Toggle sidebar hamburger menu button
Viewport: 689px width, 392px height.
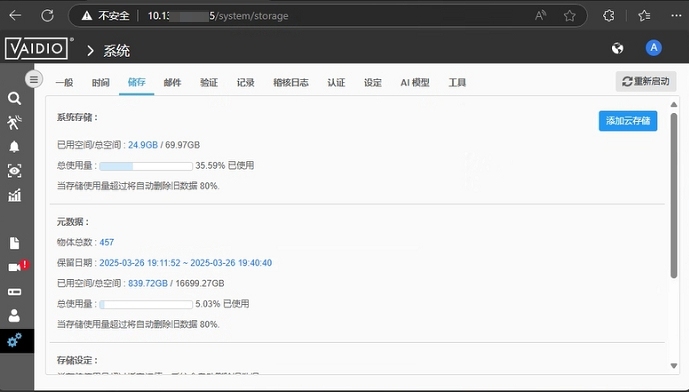34,80
